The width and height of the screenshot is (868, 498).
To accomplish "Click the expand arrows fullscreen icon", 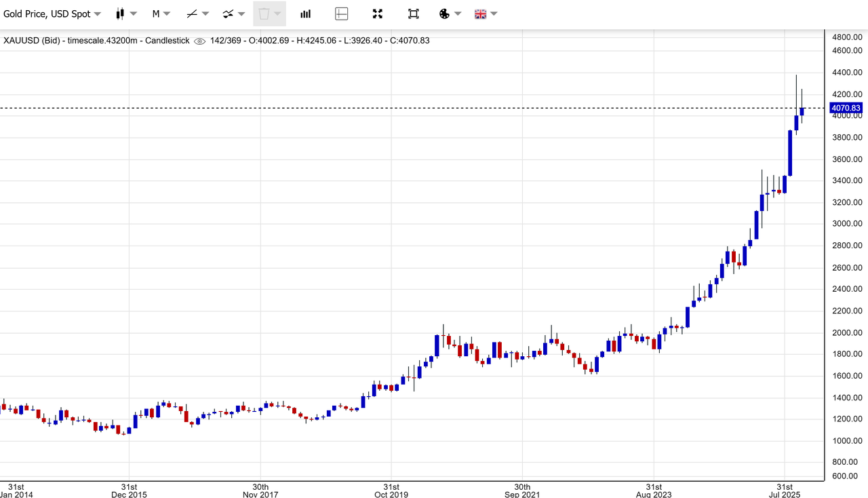I will point(378,14).
